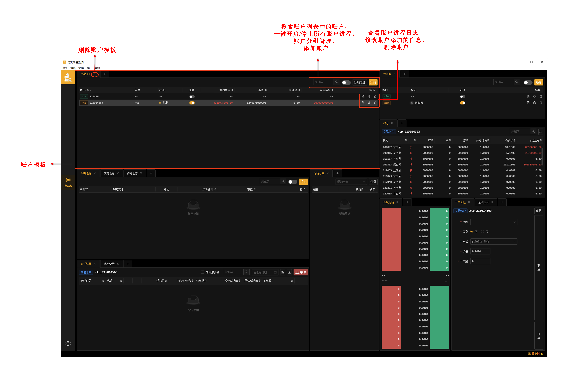588x369 pixels.
Task: Toggle all strategy processes switch
Action: 292,182
